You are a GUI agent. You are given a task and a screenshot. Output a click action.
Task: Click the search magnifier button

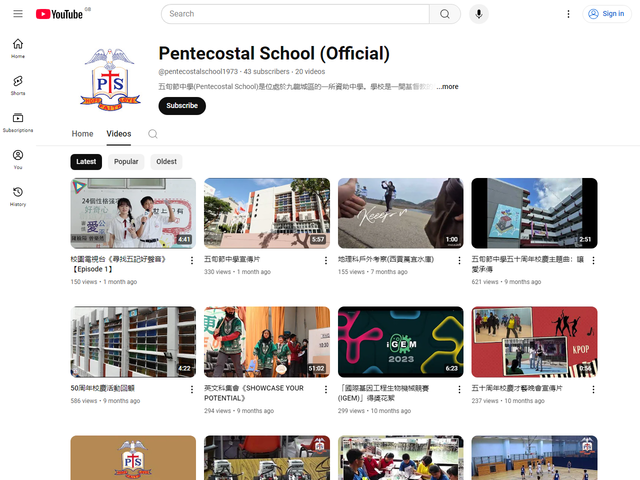444,14
